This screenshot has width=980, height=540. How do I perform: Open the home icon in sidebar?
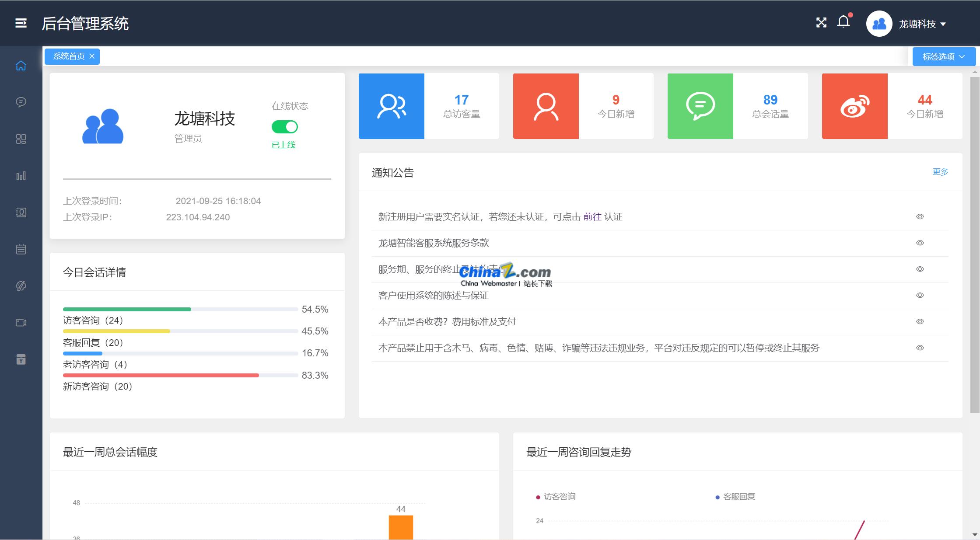21,66
